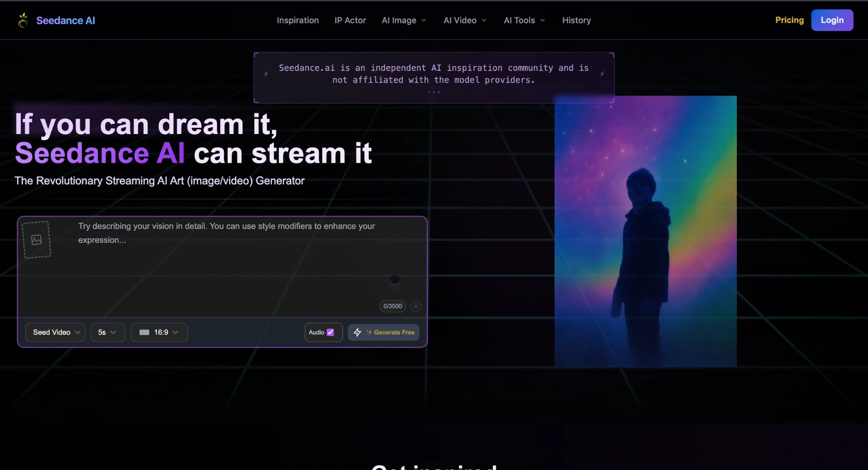The height and width of the screenshot is (470, 868).
Task: Open the Pricing link
Action: coord(789,20)
